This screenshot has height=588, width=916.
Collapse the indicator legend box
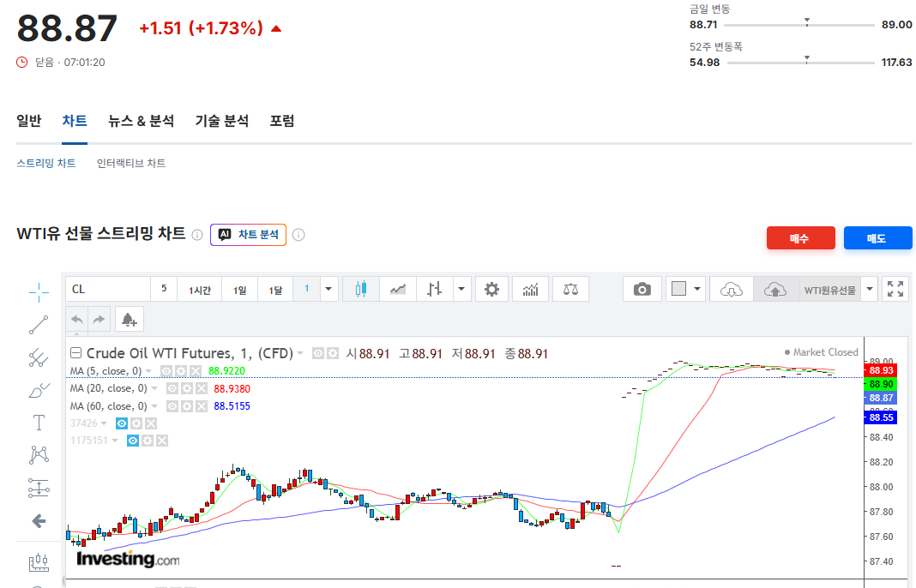coord(75,352)
